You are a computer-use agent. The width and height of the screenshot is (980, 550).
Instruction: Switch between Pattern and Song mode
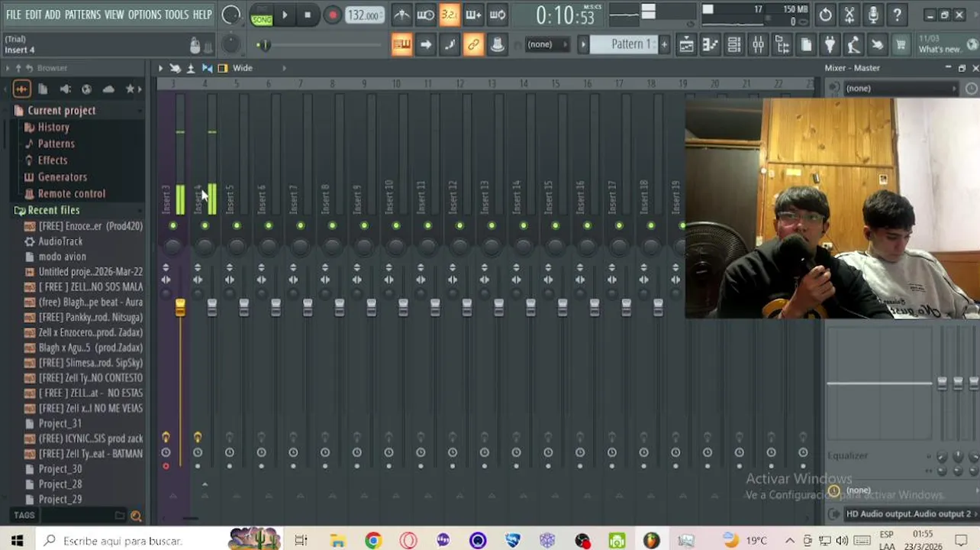pyautogui.click(x=262, y=15)
